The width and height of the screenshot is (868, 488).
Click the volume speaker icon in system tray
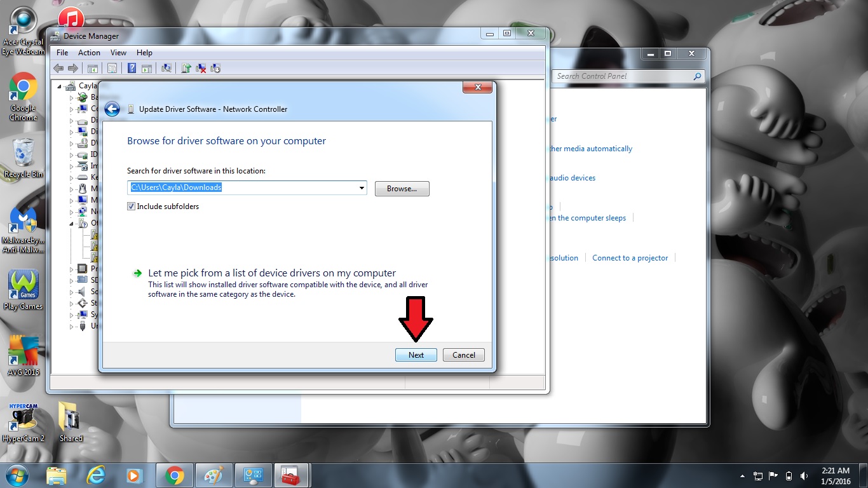[x=804, y=475]
